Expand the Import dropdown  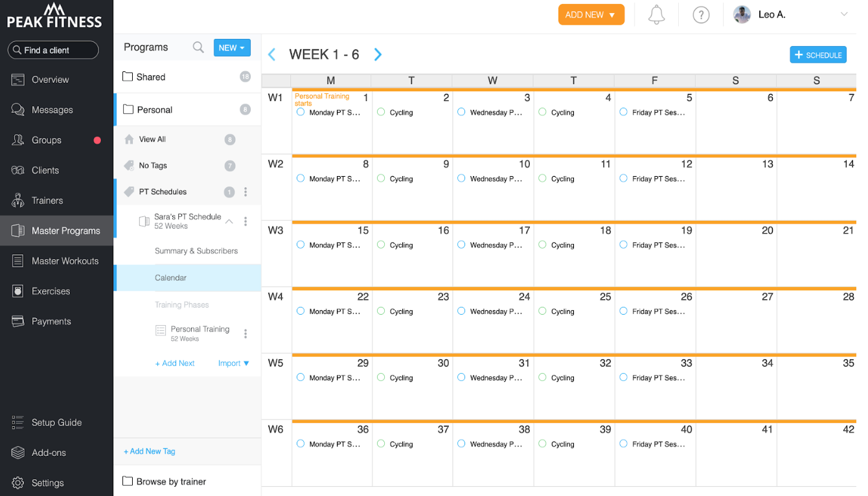click(x=234, y=363)
